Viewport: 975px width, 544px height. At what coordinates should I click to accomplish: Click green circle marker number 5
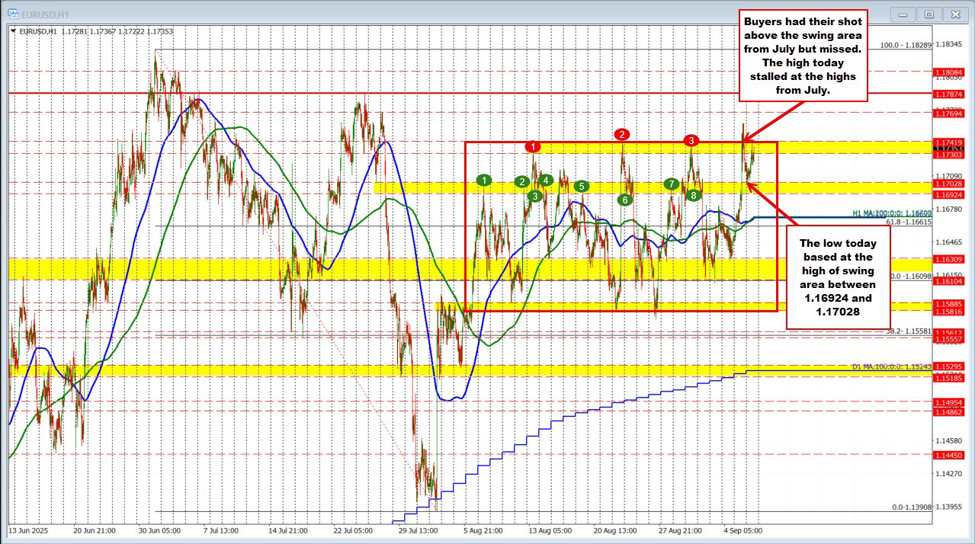581,186
